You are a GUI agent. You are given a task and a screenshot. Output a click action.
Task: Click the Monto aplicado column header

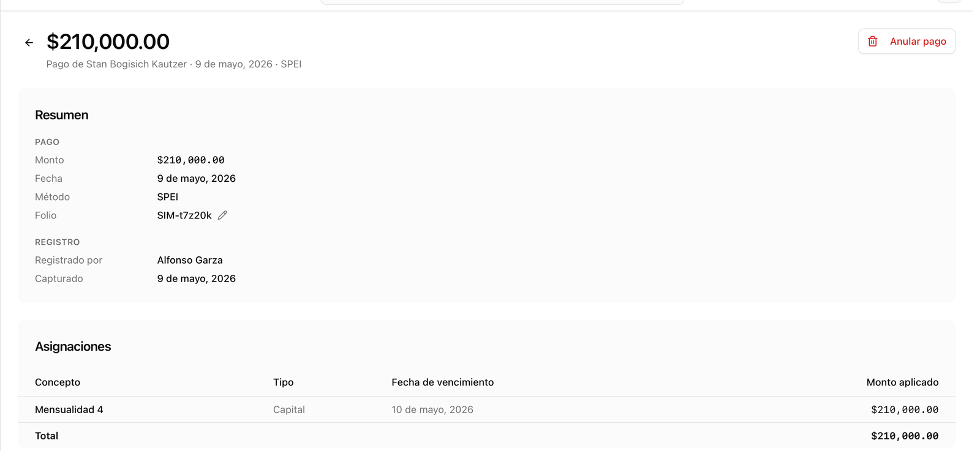click(902, 382)
